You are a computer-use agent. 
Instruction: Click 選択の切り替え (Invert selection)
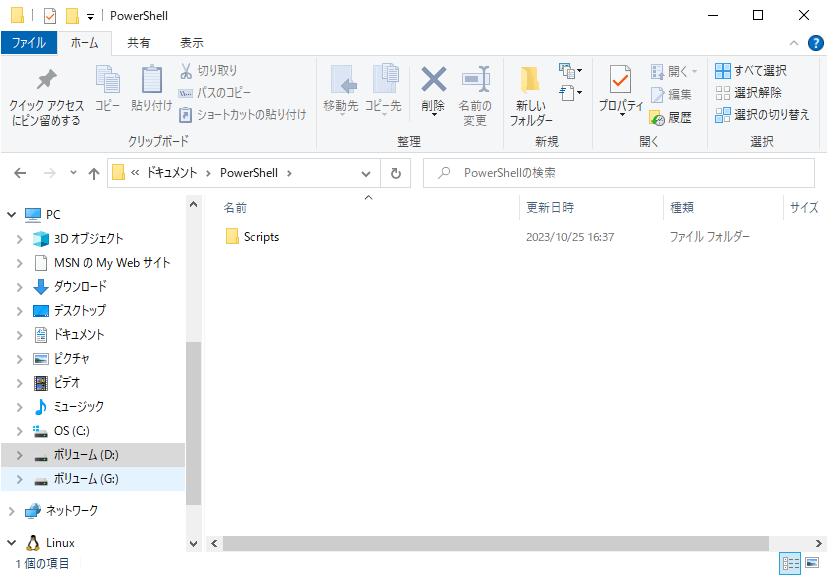pos(762,115)
